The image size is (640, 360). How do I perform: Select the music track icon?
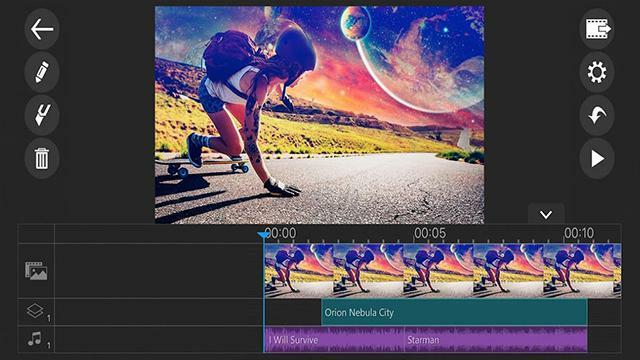tap(36, 340)
